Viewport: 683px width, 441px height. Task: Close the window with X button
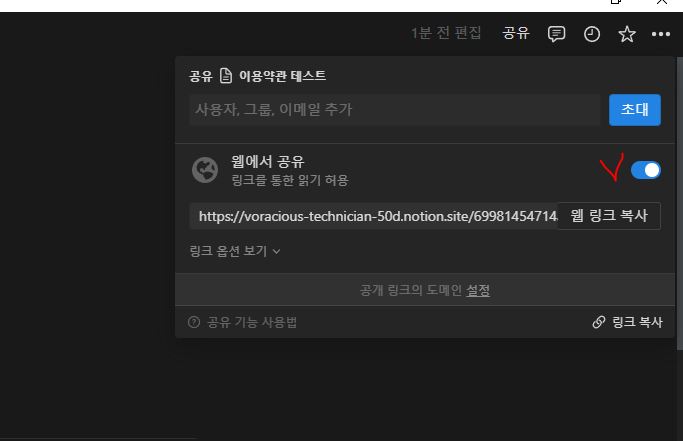661,2
